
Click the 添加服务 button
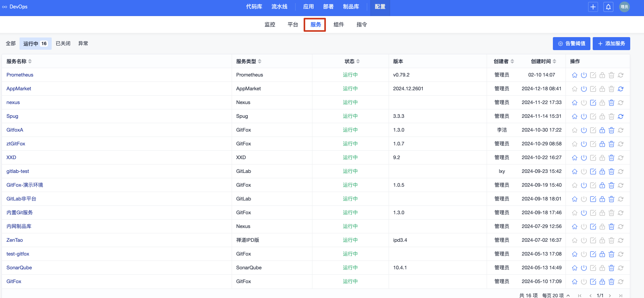coord(611,44)
